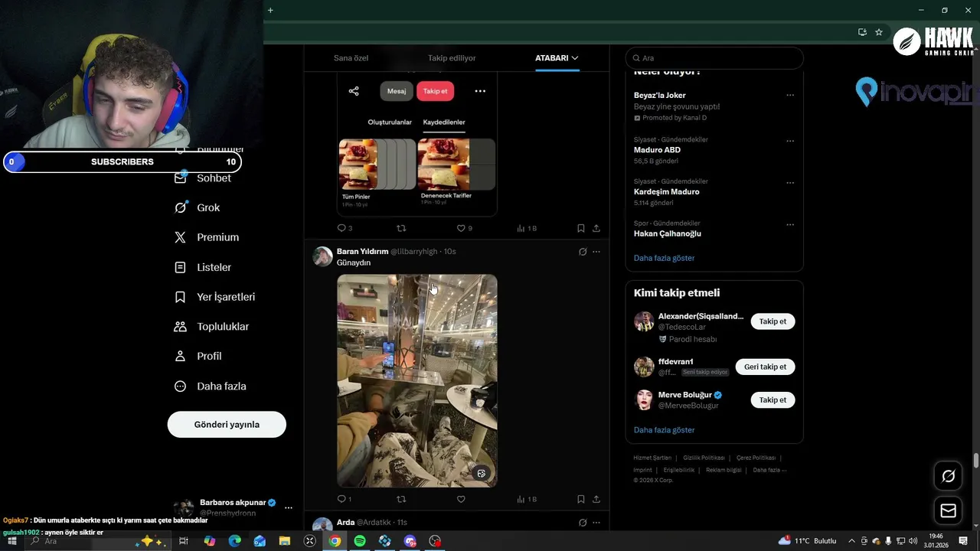Open the Kardeşim Maduro trend
Screen dimensions: 980x551
[x=666, y=192]
